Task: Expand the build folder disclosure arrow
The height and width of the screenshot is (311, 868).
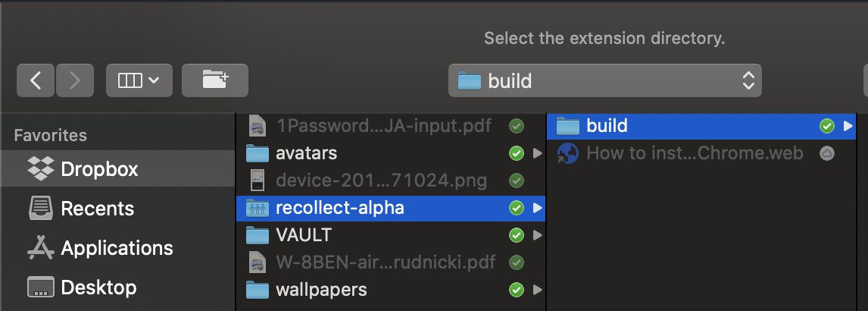Action: click(848, 126)
